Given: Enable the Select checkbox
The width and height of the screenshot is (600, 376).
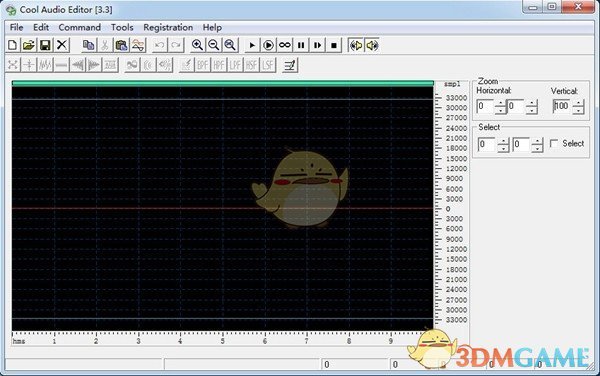Looking at the screenshot, I should tap(554, 143).
